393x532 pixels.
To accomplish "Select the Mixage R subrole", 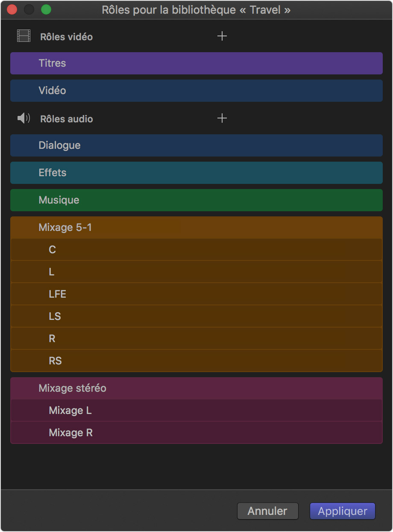I will pos(196,433).
